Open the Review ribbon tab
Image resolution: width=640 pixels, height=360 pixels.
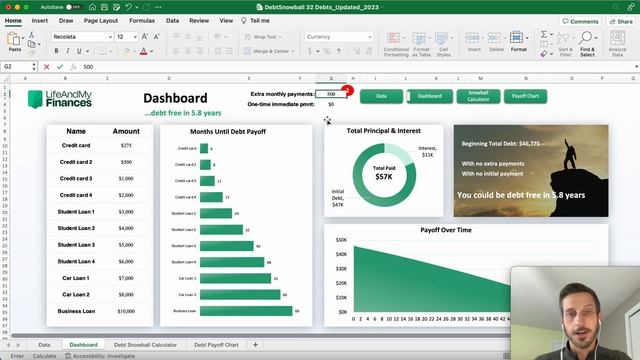(x=199, y=20)
